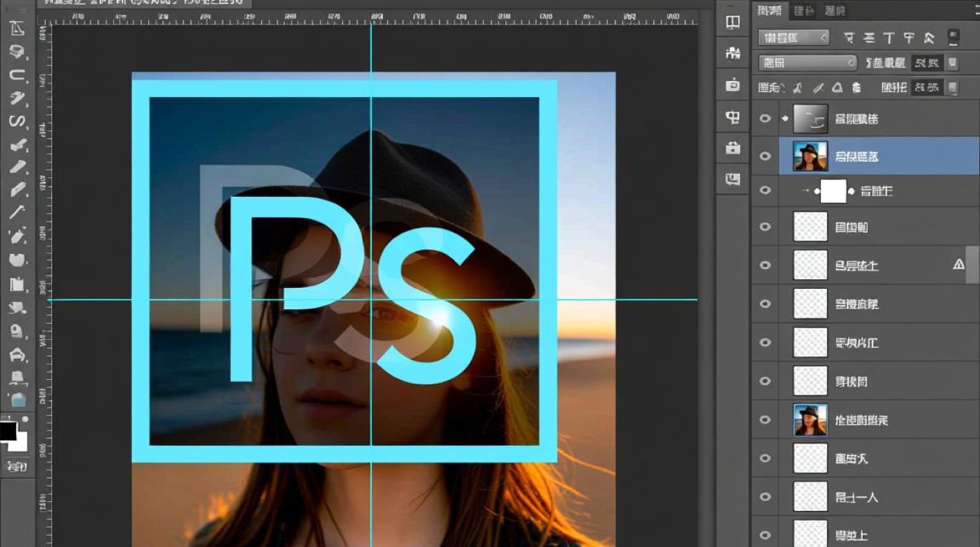
Task: Click the black foreground color swatch
Action: click(8, 431)
